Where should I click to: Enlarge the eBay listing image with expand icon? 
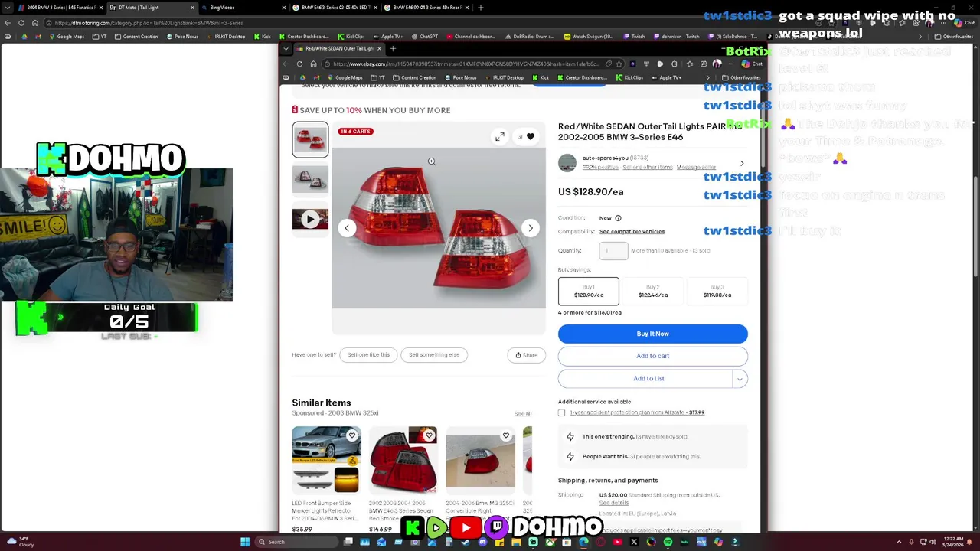tap(499, 136)
